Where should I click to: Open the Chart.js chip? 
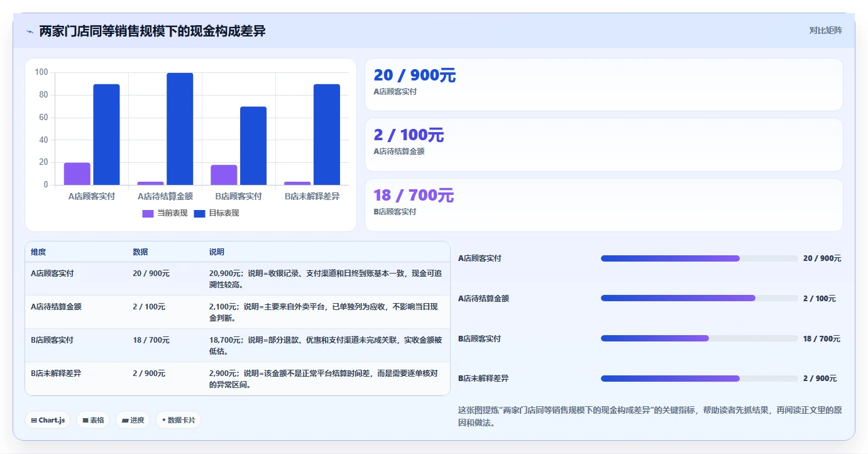48,420
